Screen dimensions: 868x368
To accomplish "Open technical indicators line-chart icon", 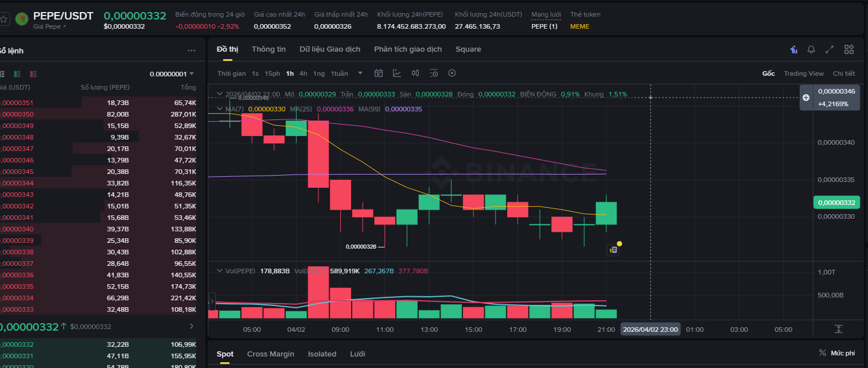I will click(397, 73).
